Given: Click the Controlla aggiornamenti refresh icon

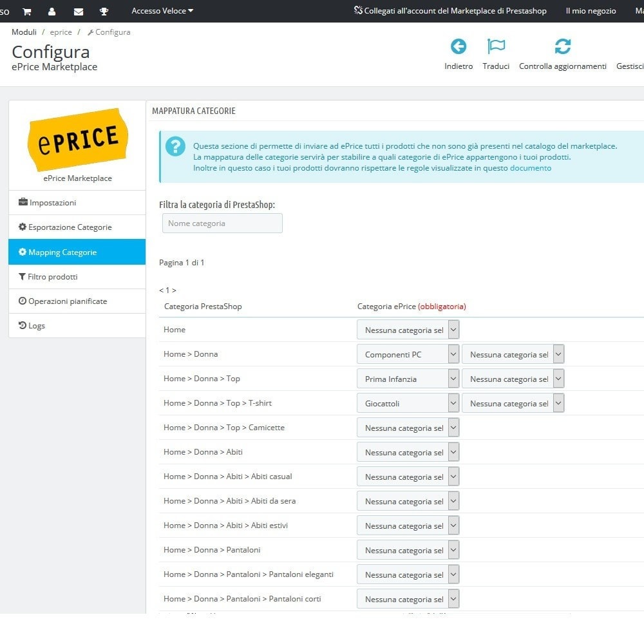Looking at the screenshot, I should [563, 46].
